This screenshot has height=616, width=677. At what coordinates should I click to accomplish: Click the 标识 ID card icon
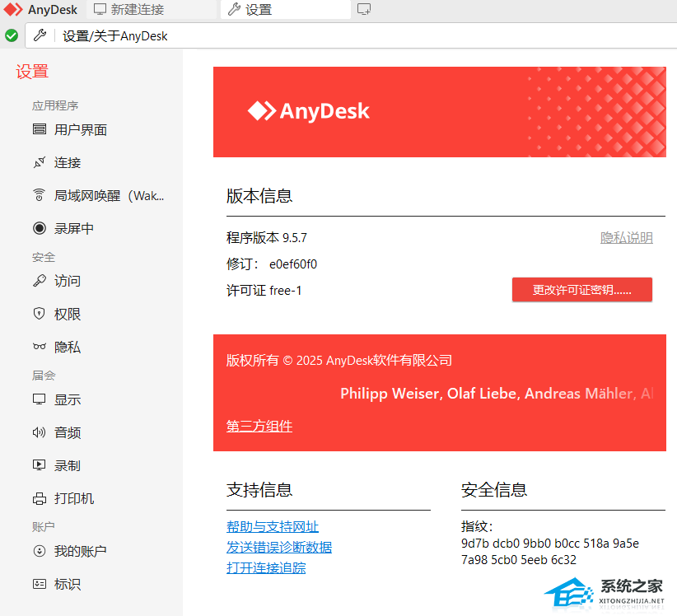40,584
